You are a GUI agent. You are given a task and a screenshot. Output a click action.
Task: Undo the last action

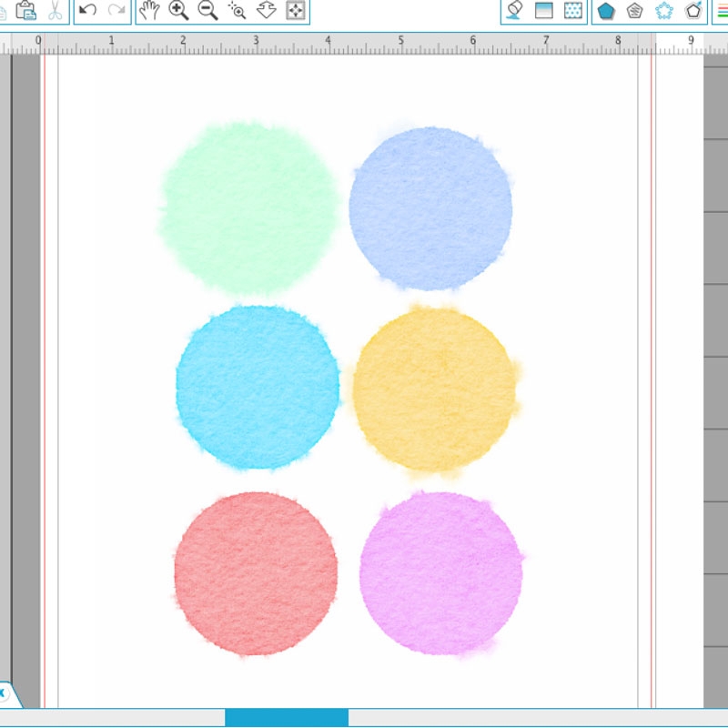pos(87,9)
